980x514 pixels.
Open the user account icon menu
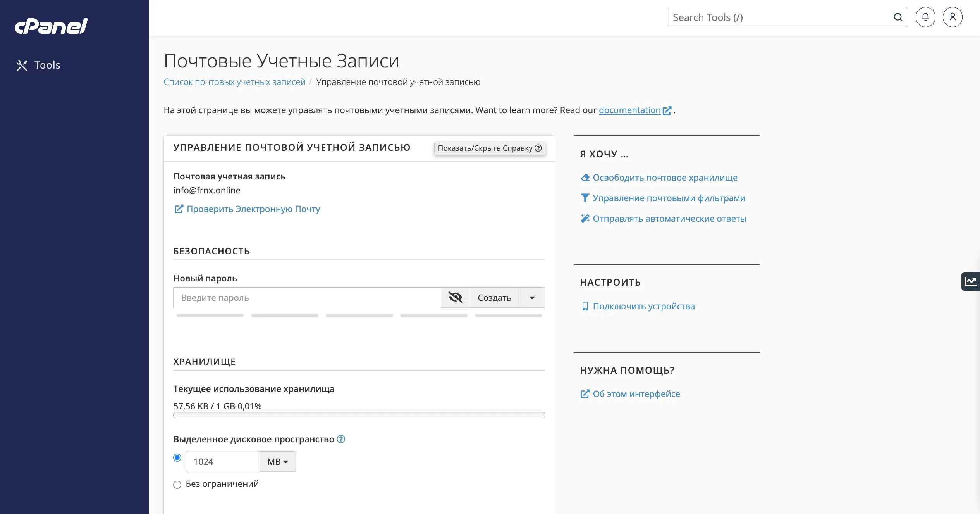click(x=952, y=17)
